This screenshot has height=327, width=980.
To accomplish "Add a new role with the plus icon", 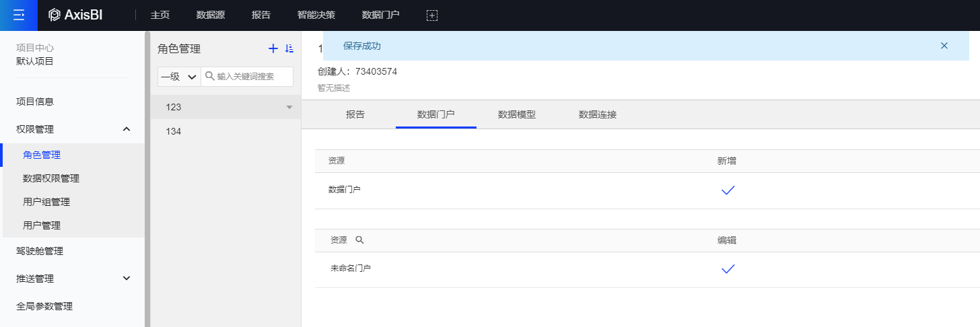I will pos(273,48).
